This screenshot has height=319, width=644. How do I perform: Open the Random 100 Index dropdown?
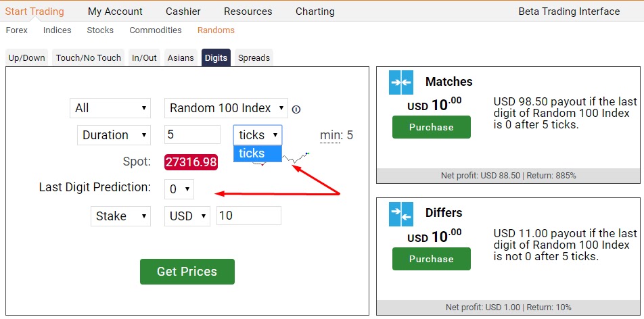[x=227, y=108]
